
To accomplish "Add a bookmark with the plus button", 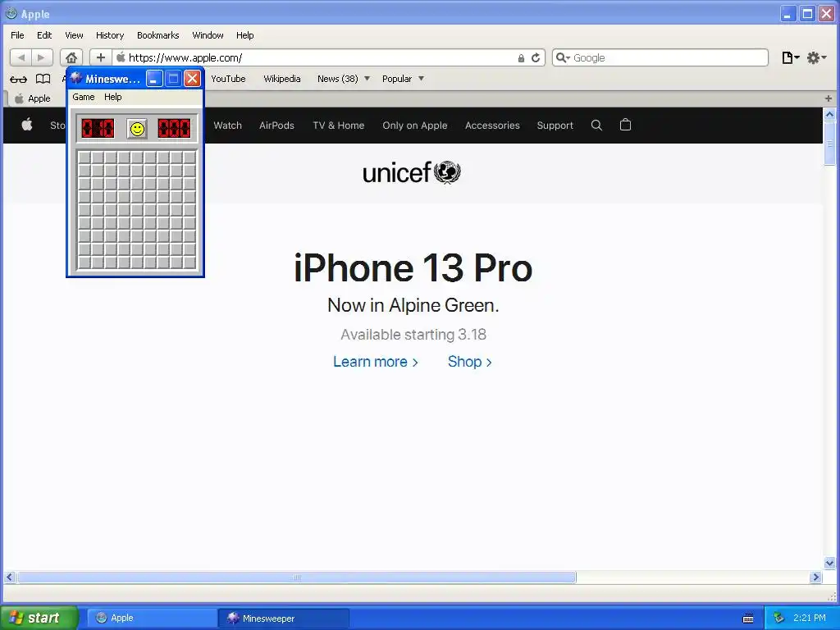I will 101,57.
